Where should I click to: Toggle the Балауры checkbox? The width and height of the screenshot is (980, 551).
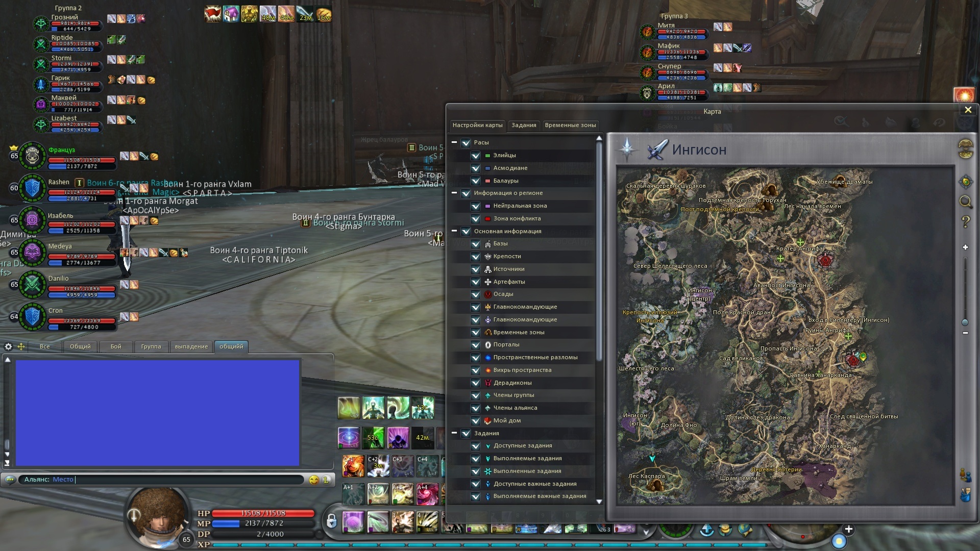475,181
